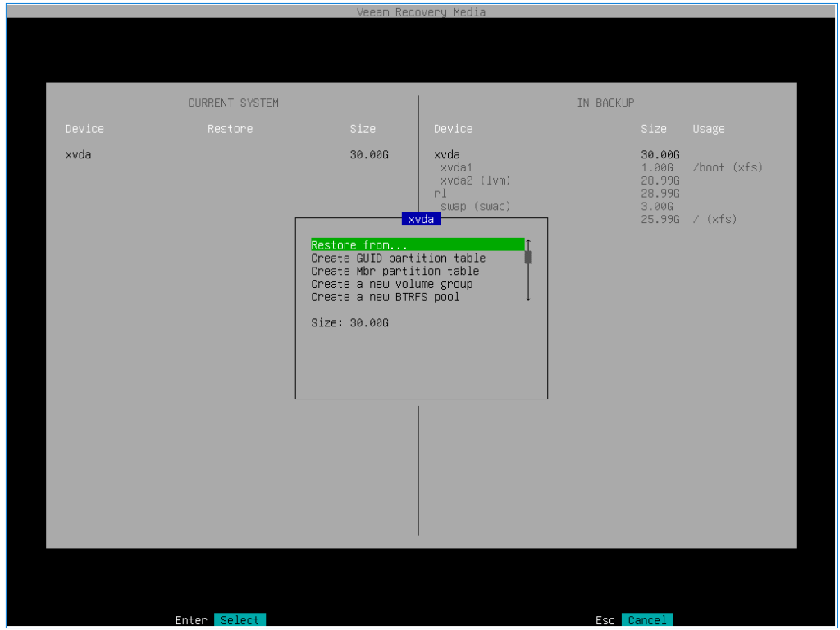
Task: Click the 'xvda2 (lvm)' backup entry
Action: (x=476, y=180)
